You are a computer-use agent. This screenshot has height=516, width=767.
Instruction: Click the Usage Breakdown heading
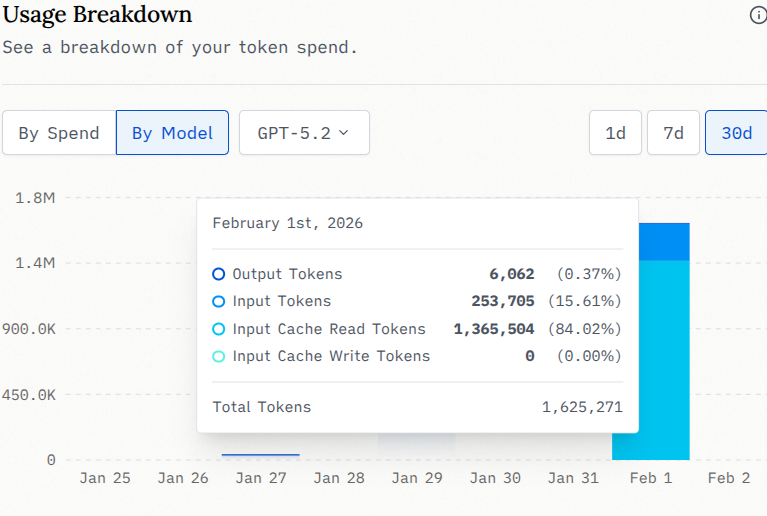pyautogui.click(x=97, y=15)
